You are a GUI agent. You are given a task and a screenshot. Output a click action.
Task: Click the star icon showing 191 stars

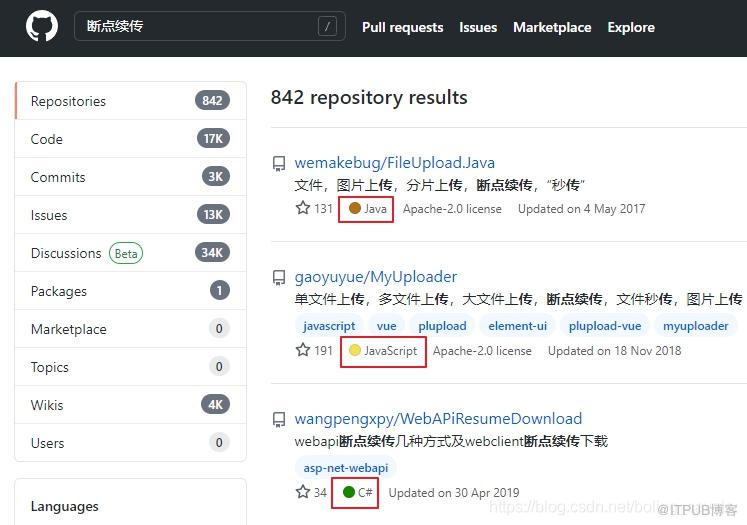click(x=303, y=350)
